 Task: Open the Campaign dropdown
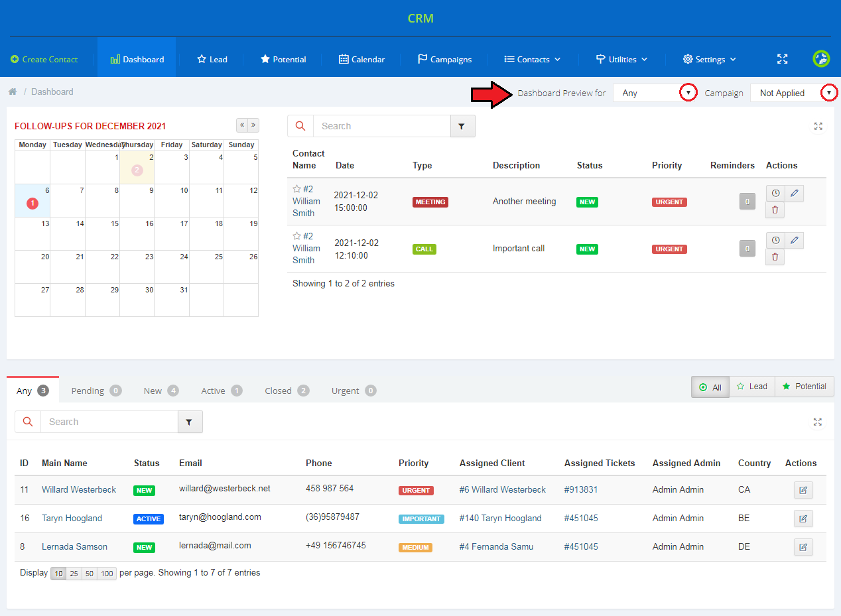click(793, 93)
